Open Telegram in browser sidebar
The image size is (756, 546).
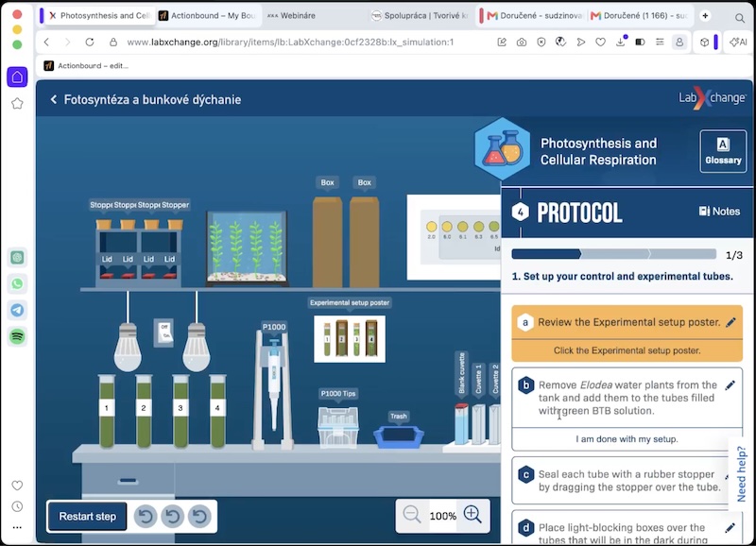17,310
